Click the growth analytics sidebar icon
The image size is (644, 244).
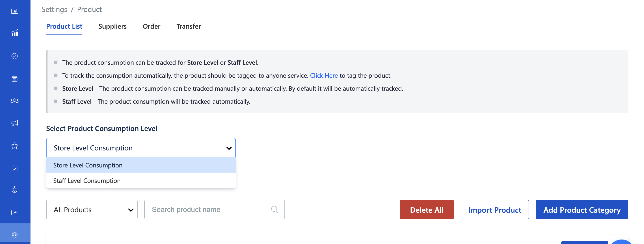15,33
